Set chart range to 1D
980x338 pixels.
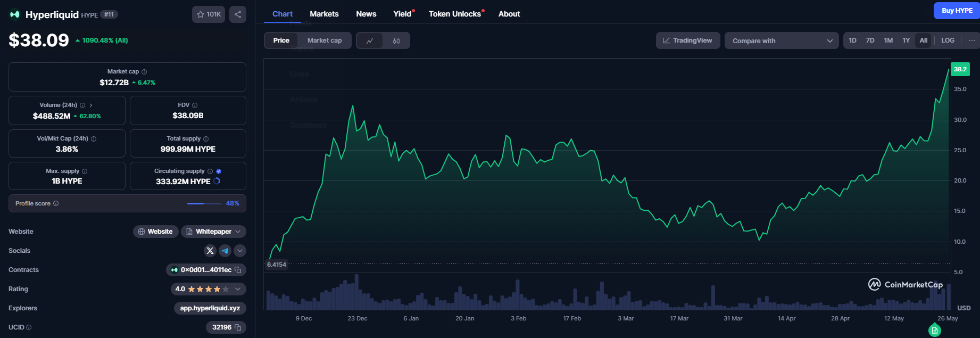coord(852,40)
